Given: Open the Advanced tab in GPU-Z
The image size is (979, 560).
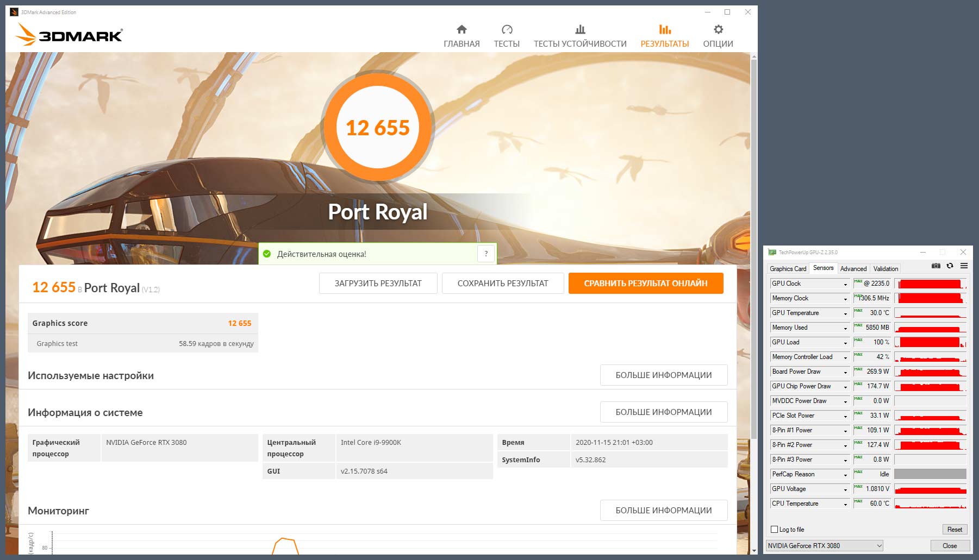Looking at the screenshot, I should 853,268.
